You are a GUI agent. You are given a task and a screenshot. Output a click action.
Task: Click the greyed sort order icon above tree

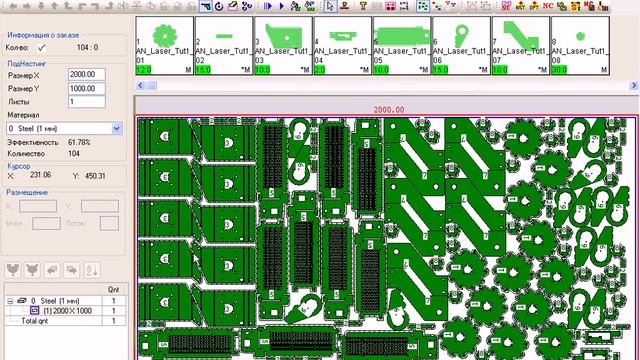91,270
